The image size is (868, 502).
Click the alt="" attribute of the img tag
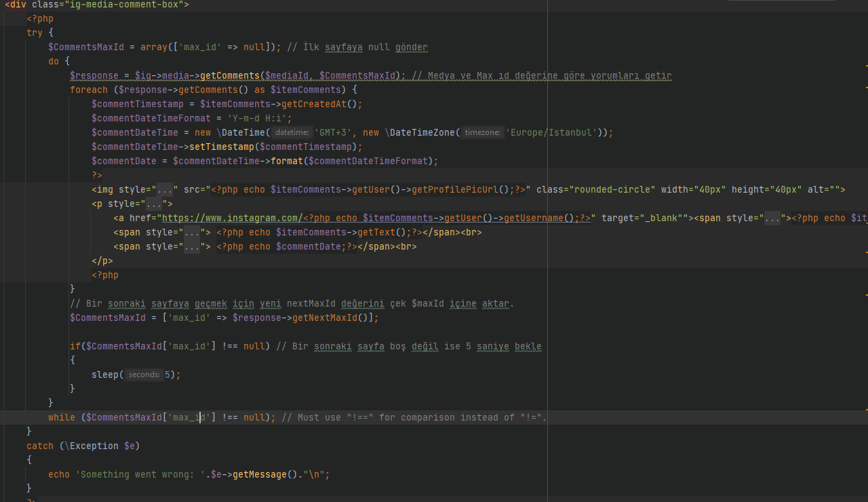(x=824, y=190)
